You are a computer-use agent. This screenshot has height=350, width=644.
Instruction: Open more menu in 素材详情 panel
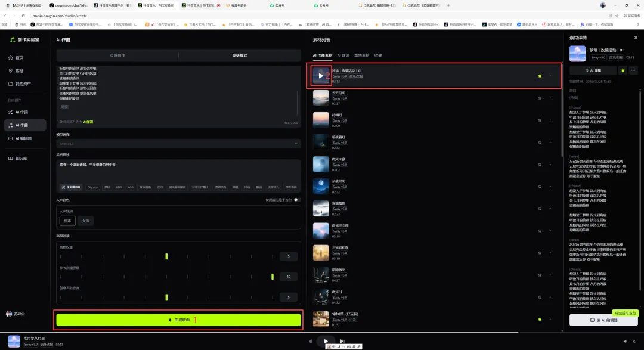[633, 70]
